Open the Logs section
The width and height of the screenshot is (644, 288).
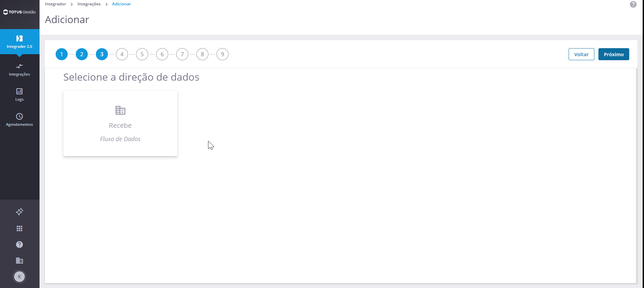coord(19,95)
